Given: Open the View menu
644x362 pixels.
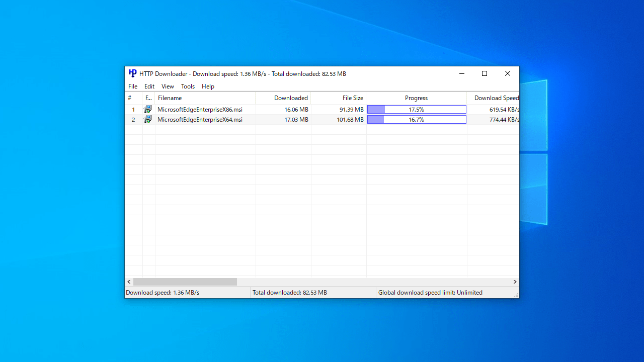Looking at the screenshot, I should [168, 86].
